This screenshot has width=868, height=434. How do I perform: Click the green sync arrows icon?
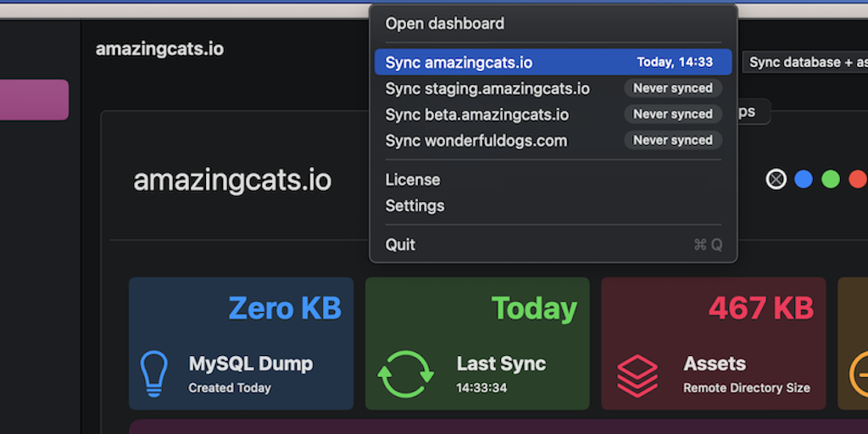(405, 374)
